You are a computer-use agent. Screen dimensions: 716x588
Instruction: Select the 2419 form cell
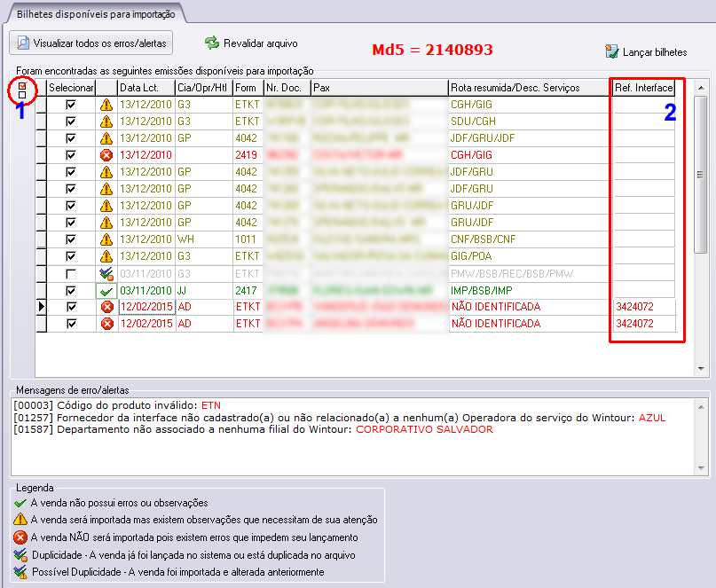click(x=248, y=155)
